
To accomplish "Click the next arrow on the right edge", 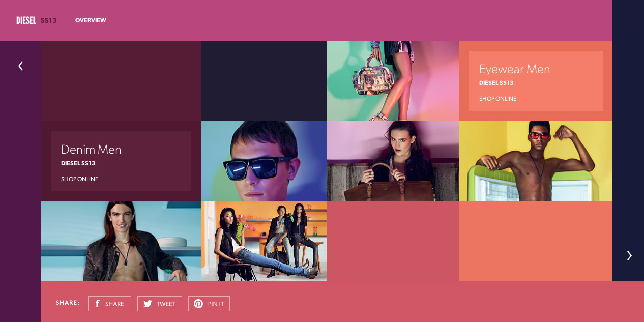I will pos(629,255).
